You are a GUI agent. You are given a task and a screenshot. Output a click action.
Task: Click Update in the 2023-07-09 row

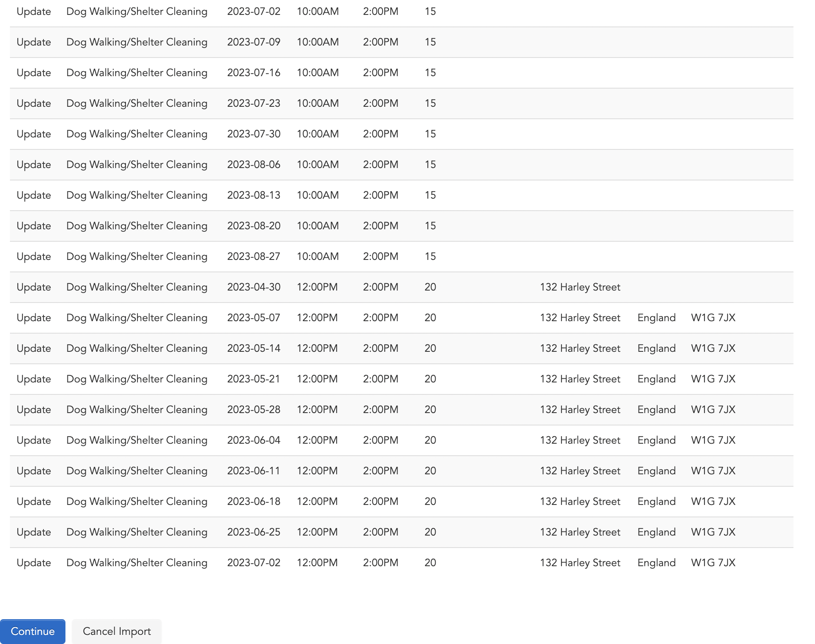(34, 42)
